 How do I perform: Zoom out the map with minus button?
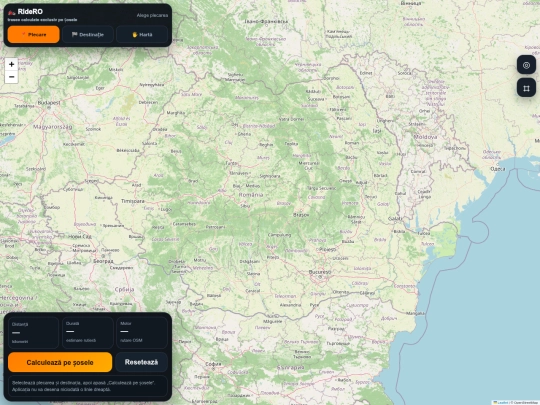pos(11,77)
